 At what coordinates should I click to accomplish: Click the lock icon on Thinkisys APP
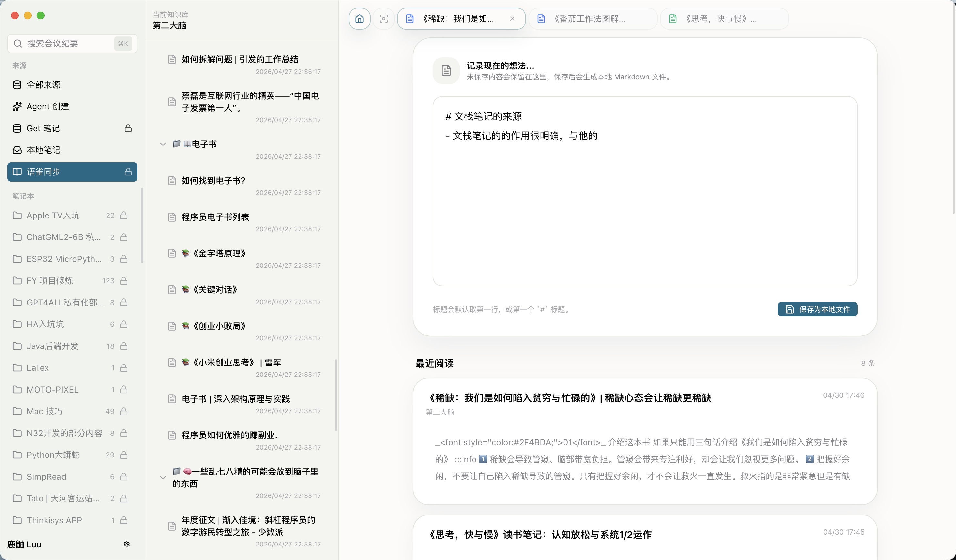[124, 520]
